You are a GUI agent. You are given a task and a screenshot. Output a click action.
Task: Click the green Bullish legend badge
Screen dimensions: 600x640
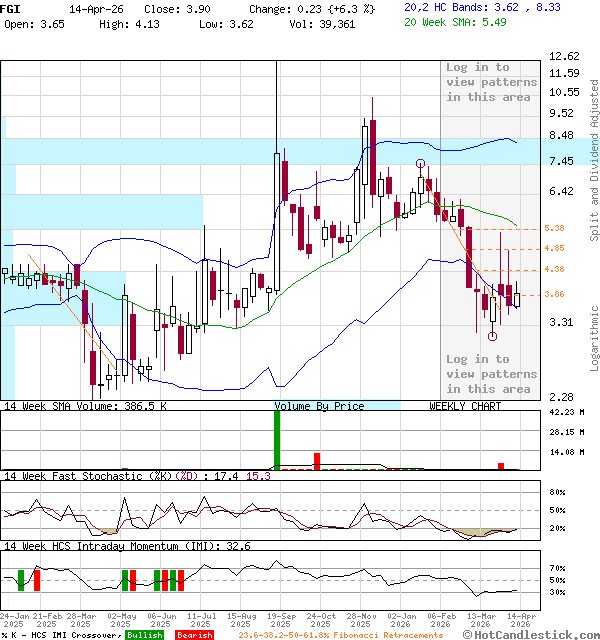(x=145, y=635)
